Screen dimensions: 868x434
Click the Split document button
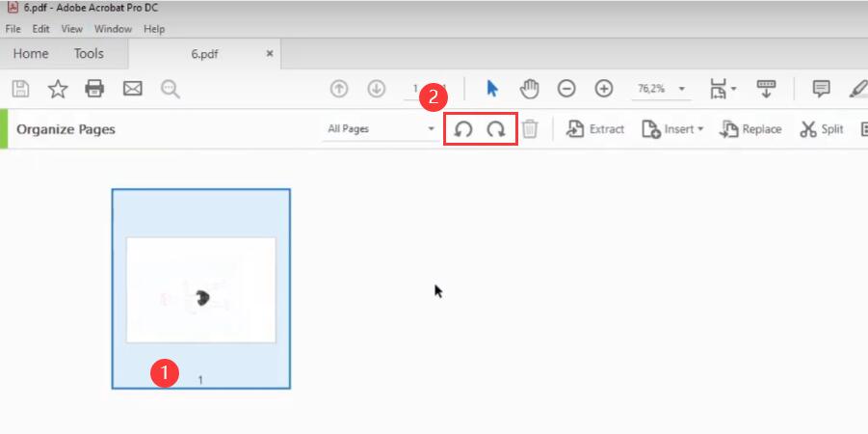pyautogui.click(x=822, y=129)
